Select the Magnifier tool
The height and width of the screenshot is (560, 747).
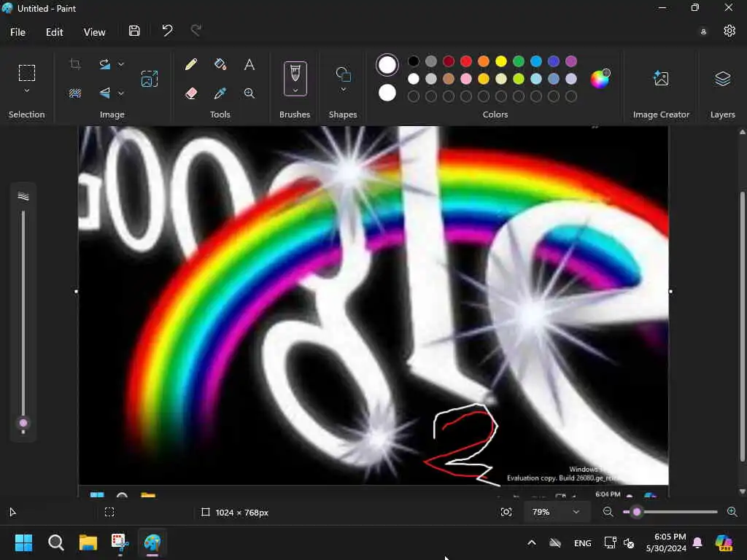pos(249,93)
